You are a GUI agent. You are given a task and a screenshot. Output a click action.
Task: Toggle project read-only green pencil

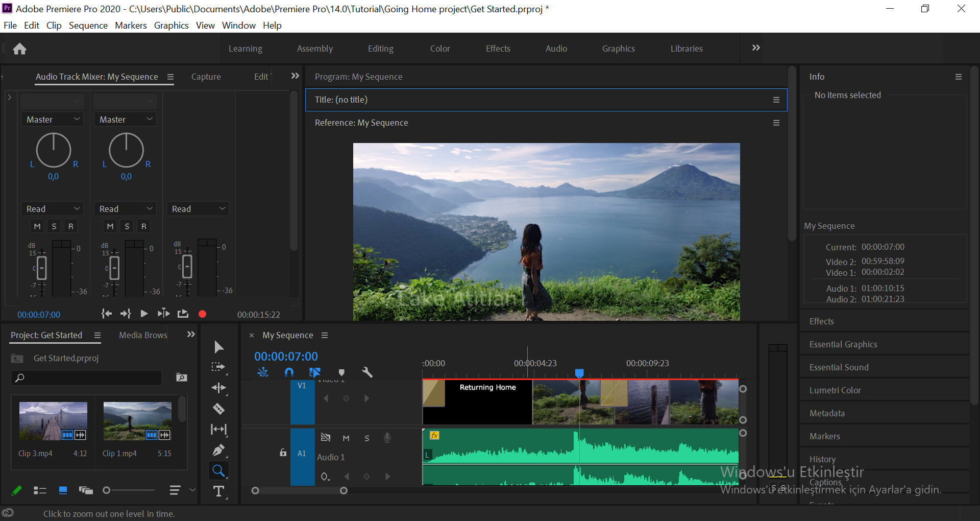[x=16, y=490]
